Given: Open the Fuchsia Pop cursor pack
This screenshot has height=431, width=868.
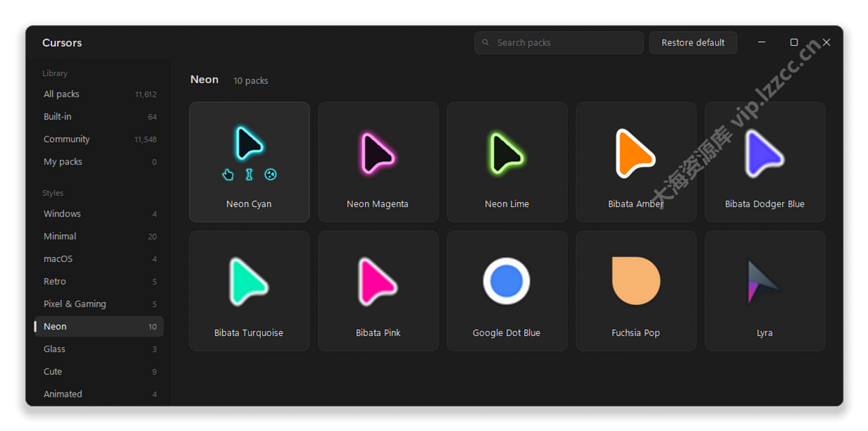Looking at the screenshot, I should click(636, 291).
